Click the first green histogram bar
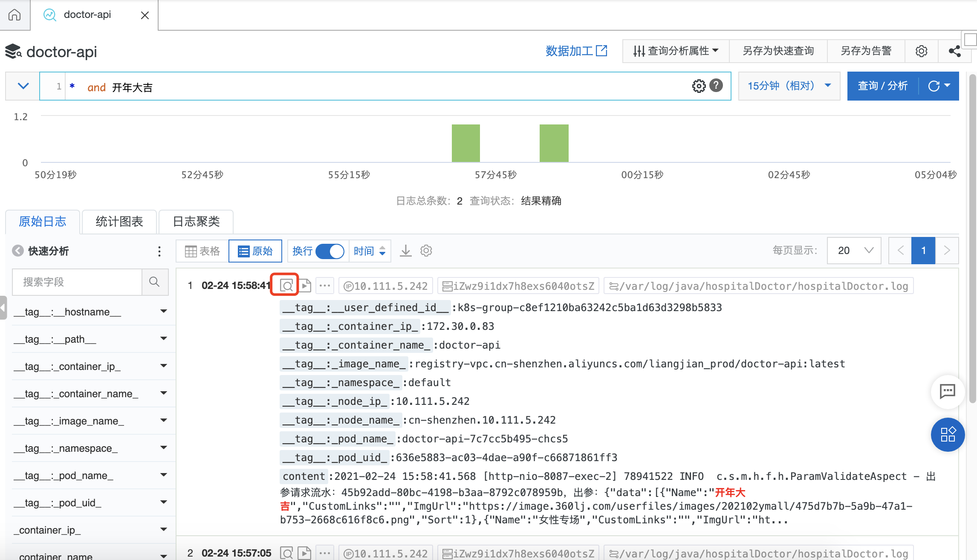Image resolution: width=977 pixels, height=560 pixels. click(x=465, y=143)
